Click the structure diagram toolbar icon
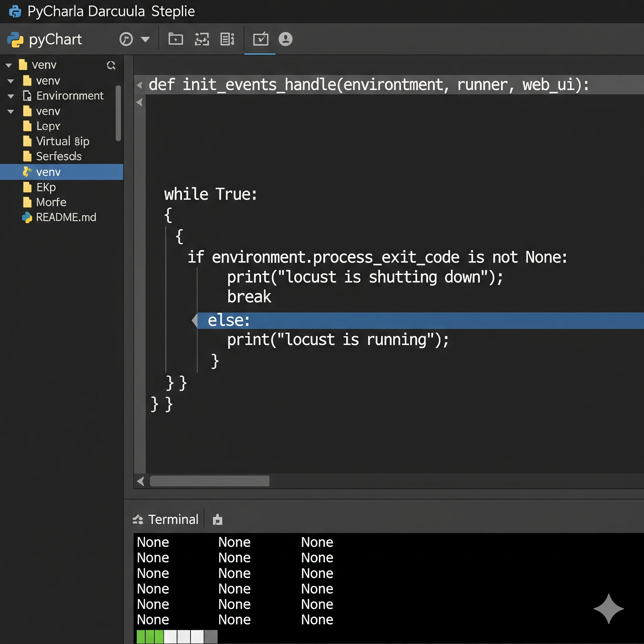Viewport: 644px width, 644px height. [202, 39]
